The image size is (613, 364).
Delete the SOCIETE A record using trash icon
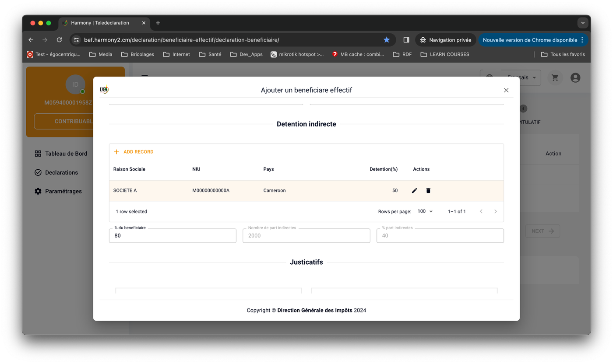click(x=428, y=191)
